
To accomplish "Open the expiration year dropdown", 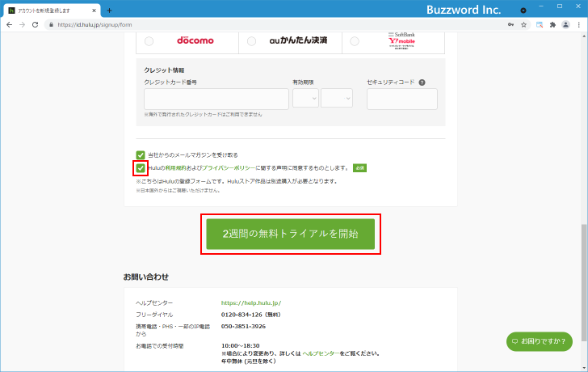I will (x=337, y=99).
